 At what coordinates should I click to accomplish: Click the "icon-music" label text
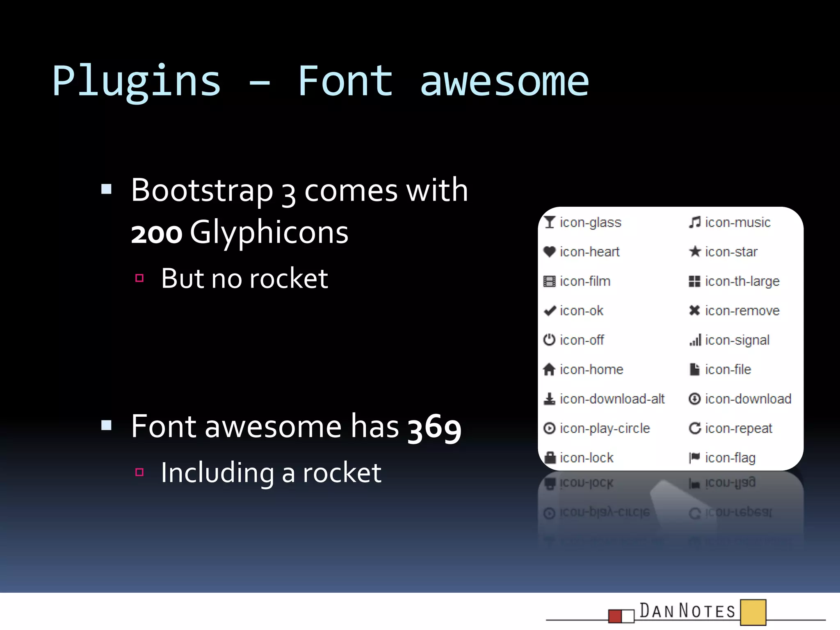click(x=738, y=222)
